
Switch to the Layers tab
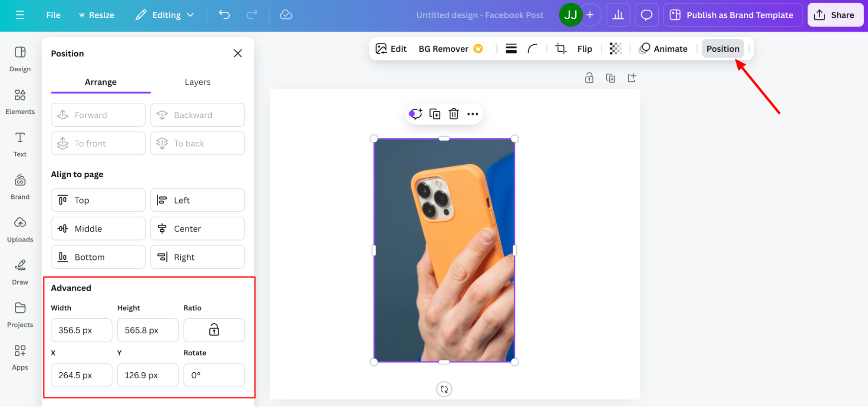pyautogui.click(x=198, y=82)
